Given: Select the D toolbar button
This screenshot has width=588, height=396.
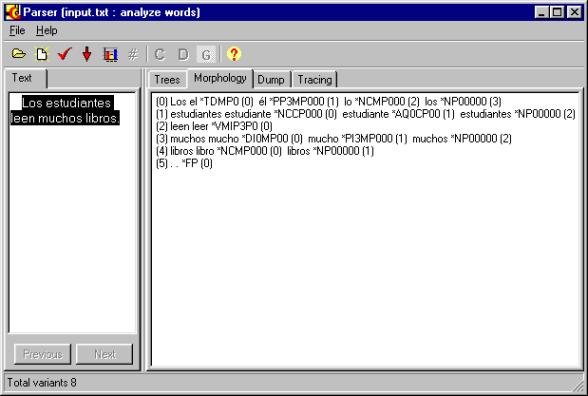Looking at the screenshot, I should 183,55.
